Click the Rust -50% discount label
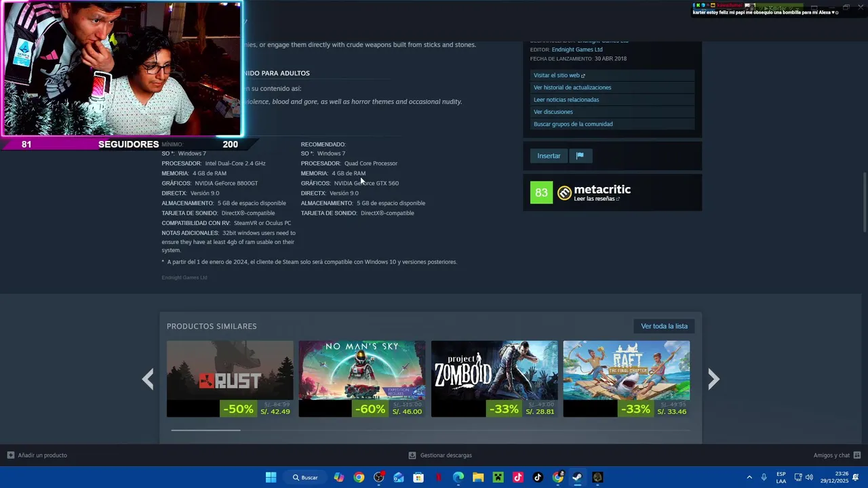868x488 pixels. 239,409
